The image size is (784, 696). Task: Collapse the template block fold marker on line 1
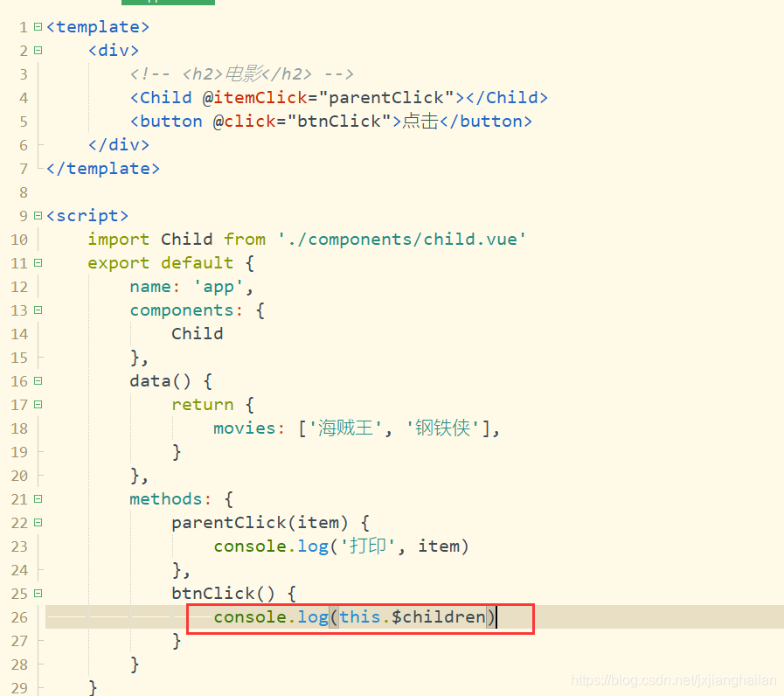click(38, 26)
